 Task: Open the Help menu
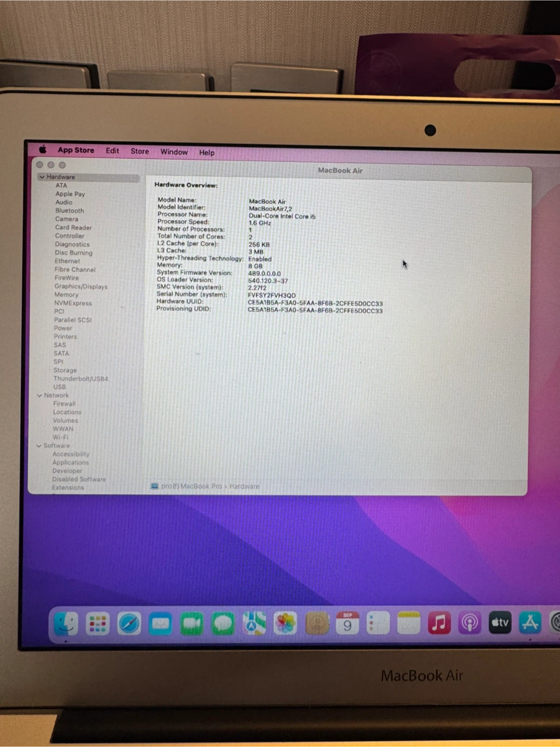(x=206, y=153)
